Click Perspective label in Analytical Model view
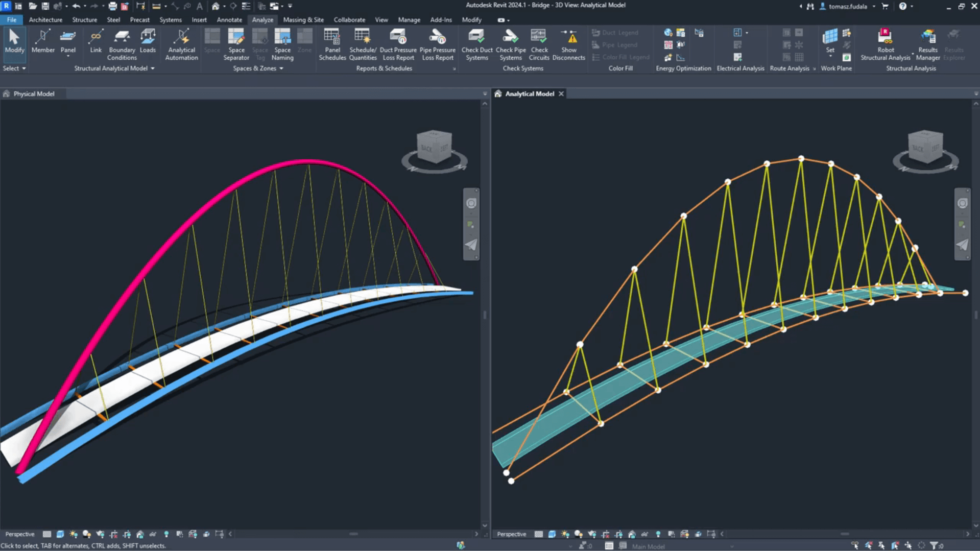Viewport: 980px width, 551px height. (x=511, y=534)
